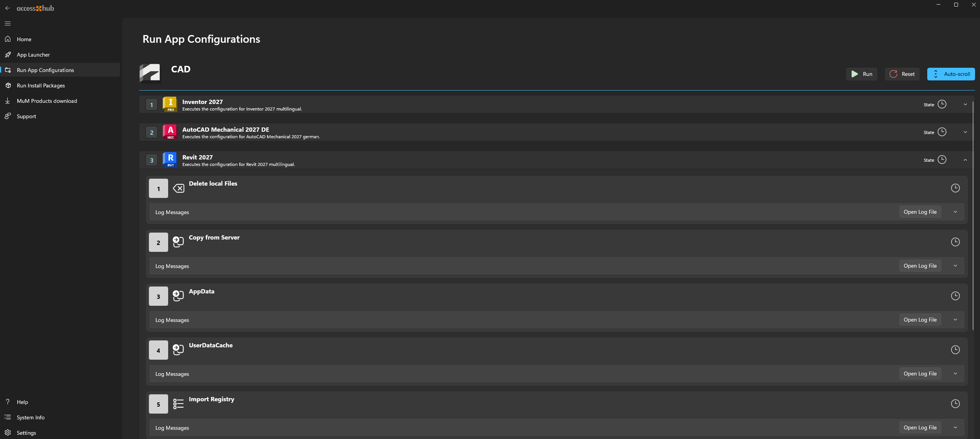Open Log File for Delete local Files

pyautogui.click(x=920, y=212)
